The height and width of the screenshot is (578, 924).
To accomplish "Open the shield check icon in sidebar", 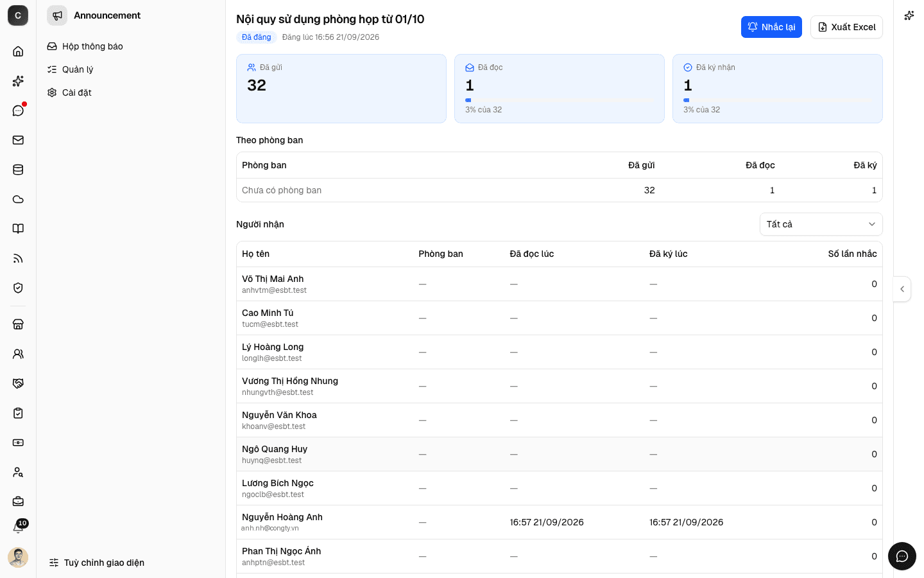I will [18, 288].
